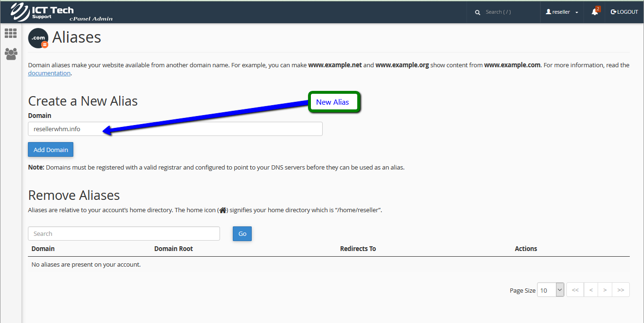Click the Logout button

coord(625,12)
